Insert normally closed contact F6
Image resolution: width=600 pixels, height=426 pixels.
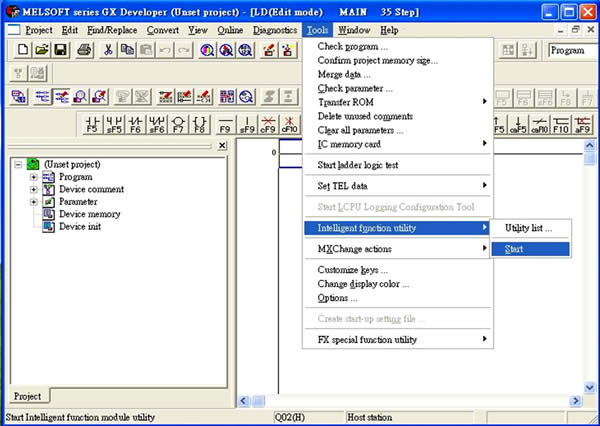tap(136, 124)
